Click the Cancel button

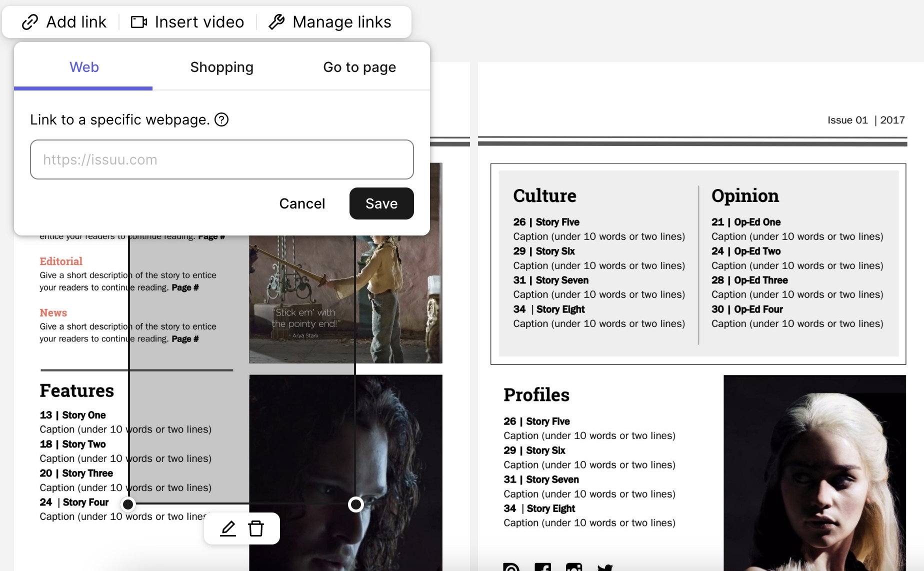click(302, 203)
